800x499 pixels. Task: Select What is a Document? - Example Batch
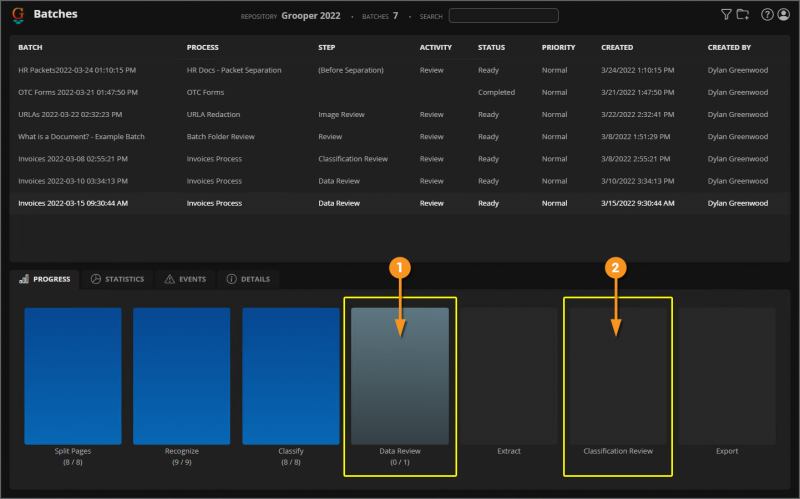[x=81, y=137]
